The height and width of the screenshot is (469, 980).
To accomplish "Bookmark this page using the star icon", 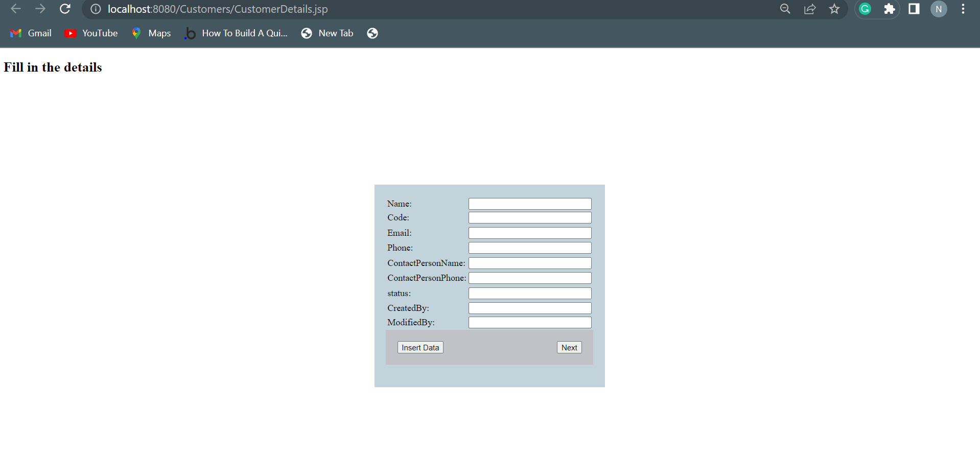I will point(834,9).
